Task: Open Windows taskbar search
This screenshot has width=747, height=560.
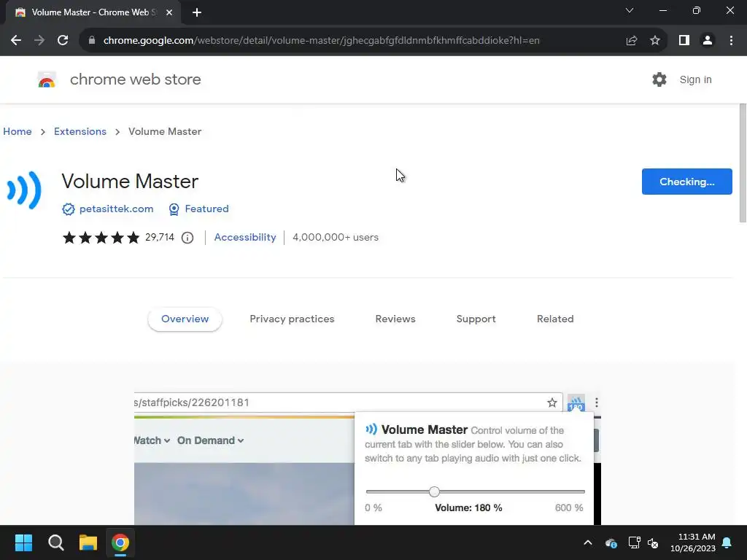Action: [x=55, y=542]
